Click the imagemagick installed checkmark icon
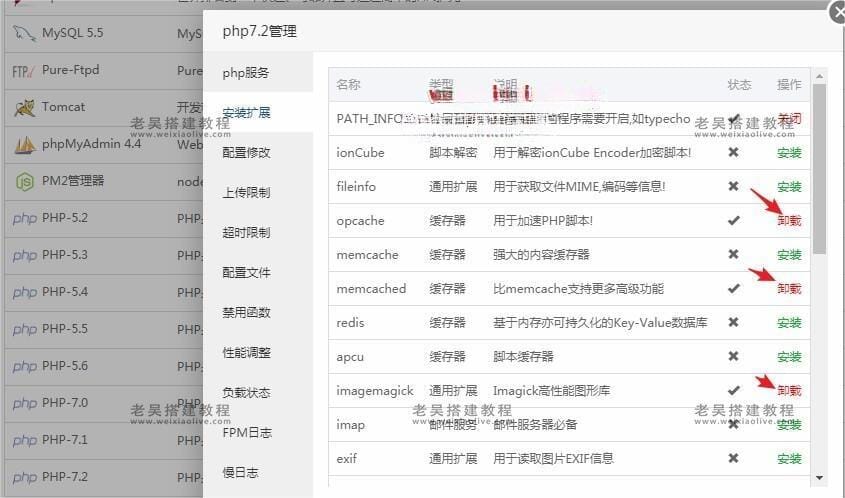845x498 pixels. pyautogui.click(x=733, y=390)
